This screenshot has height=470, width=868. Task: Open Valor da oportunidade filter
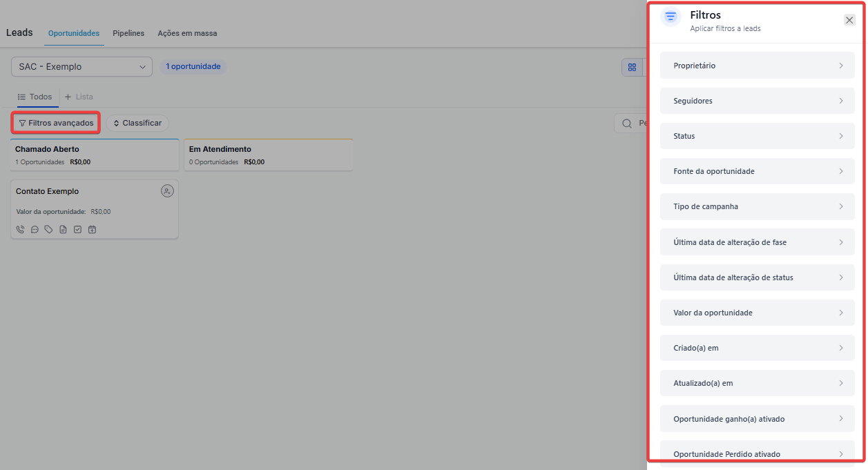[758, 313]
